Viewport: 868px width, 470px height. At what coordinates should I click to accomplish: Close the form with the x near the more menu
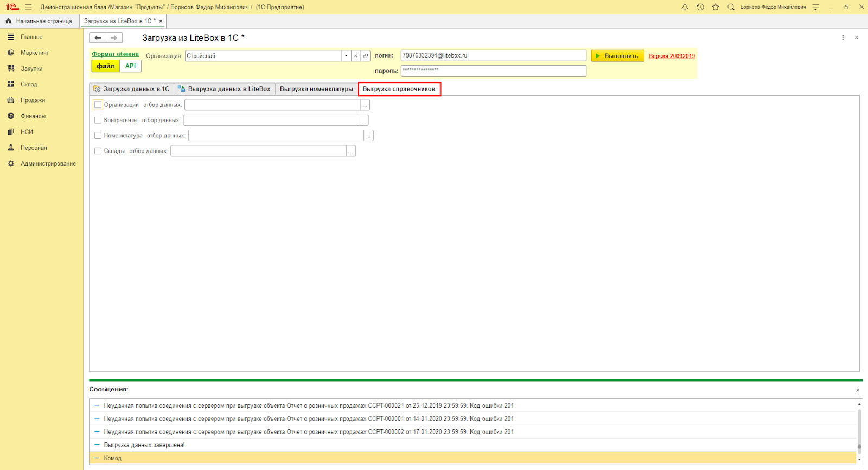point(857,37)
